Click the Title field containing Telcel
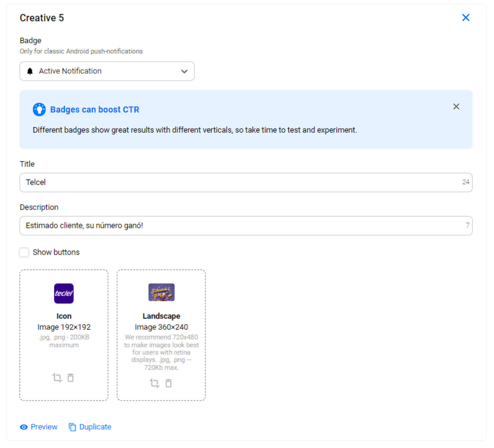494x448 pixels. coord(246,183)
